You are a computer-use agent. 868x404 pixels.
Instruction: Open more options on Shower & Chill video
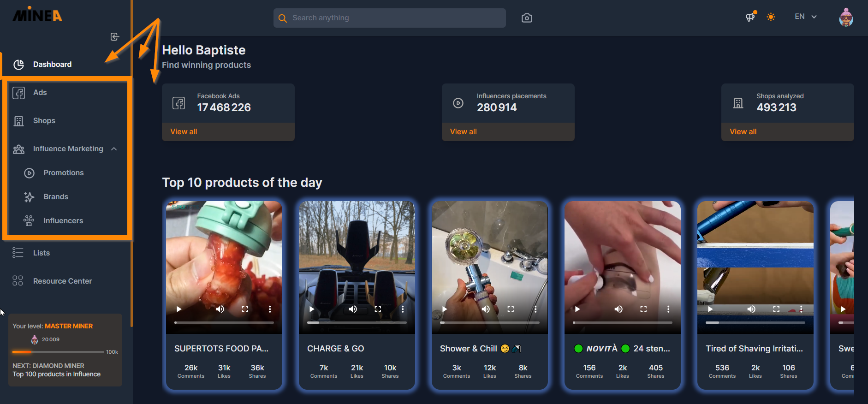tap(535, 309)
